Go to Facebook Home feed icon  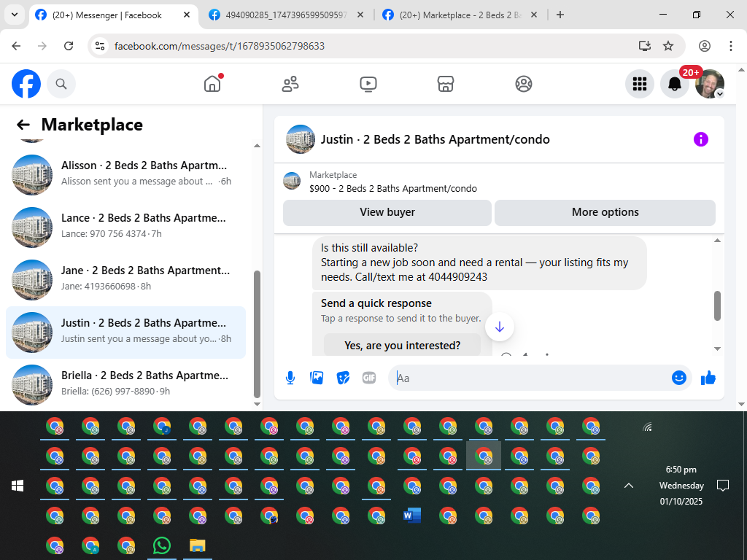(x=212, y=84)
